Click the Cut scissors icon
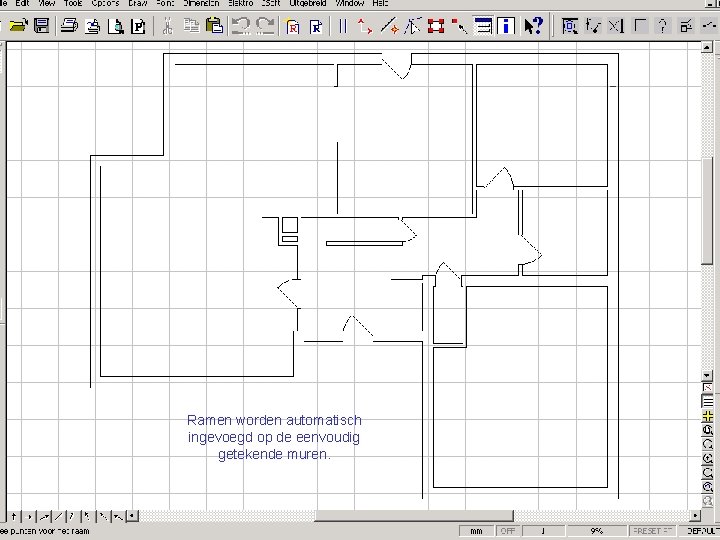Screen dimensions: 720x540 tap(168, 26)
